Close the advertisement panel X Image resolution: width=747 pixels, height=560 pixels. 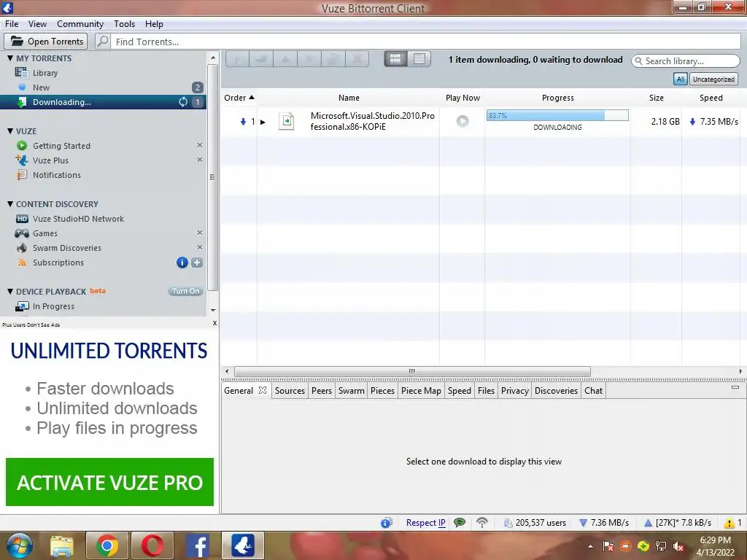(215, 323)
